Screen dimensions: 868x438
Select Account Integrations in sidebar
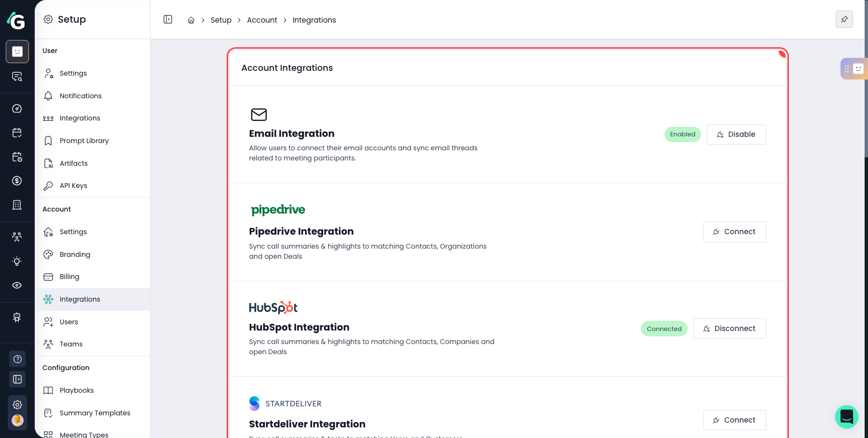93,299
